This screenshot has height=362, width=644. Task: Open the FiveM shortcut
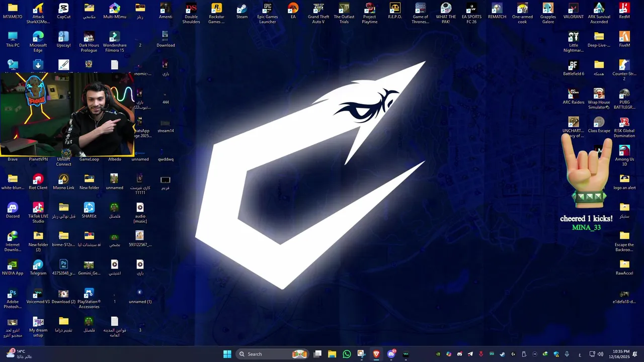pos(624,40)
